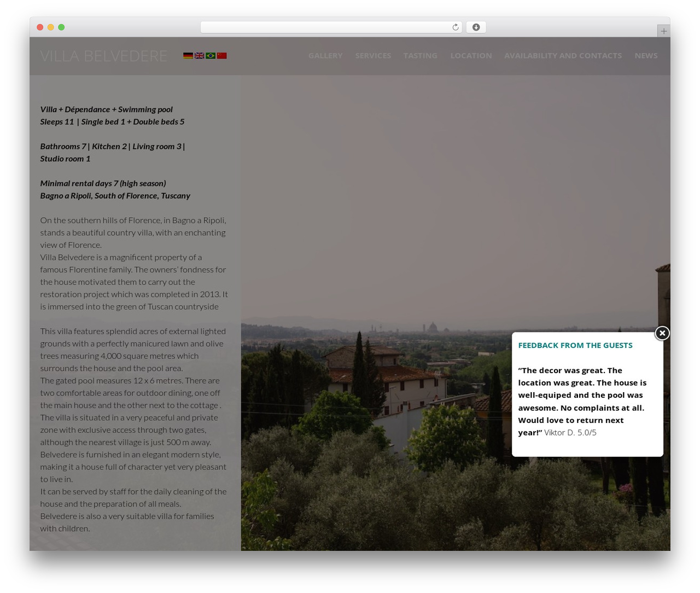Image resolution: width=700 pixels, height=593 pixels.
Task: Click the red window close dot
Action: click(x=40, y=27)
